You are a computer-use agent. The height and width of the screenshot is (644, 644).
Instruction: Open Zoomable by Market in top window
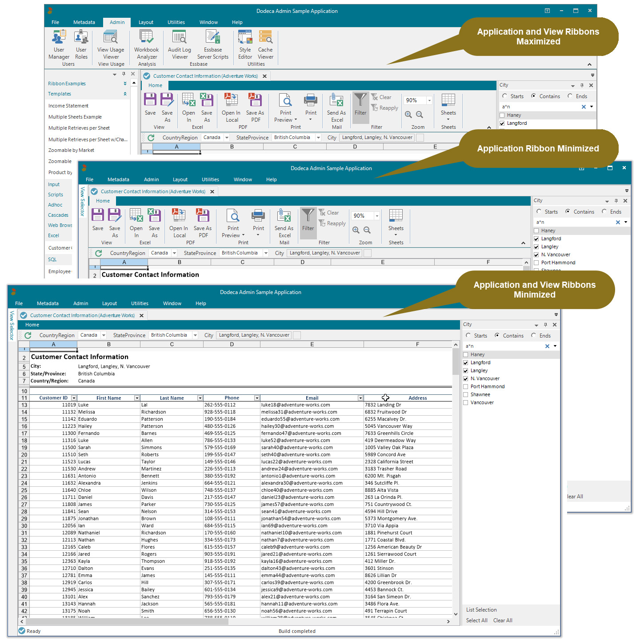pyautogui.click(x=71, y=150)
